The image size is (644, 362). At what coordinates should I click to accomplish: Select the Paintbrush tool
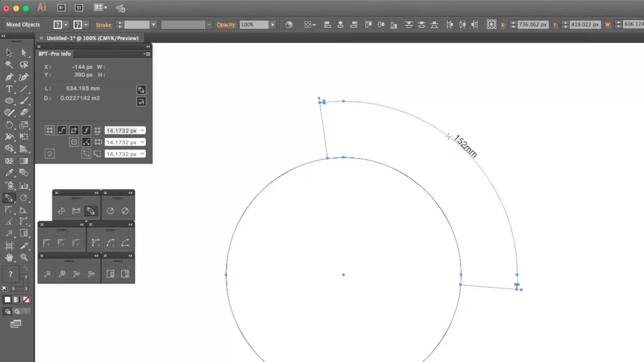[x=24, y=101]
